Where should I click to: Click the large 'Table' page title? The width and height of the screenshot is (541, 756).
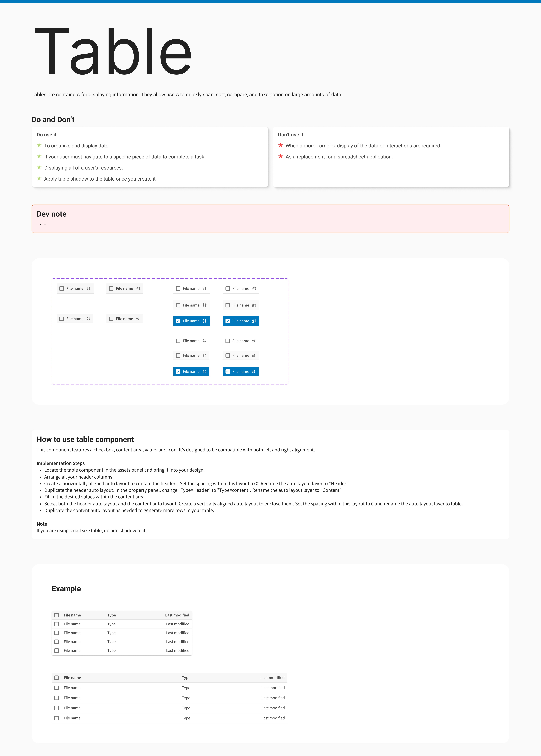point(113,52)
